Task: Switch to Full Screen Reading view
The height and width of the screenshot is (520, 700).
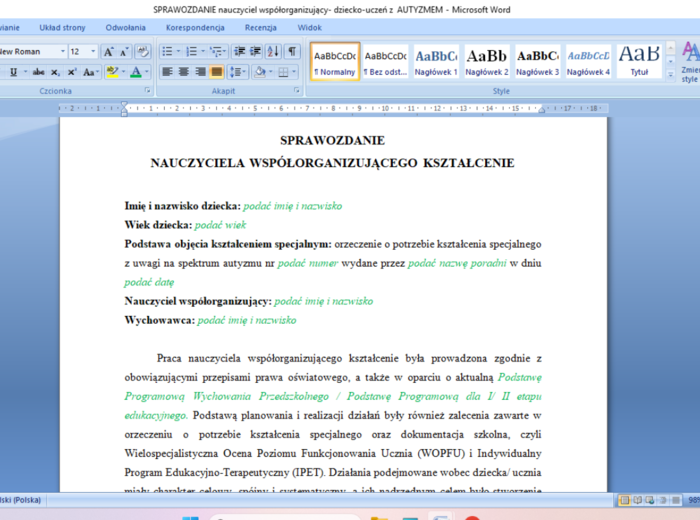Action: point(638,500)
